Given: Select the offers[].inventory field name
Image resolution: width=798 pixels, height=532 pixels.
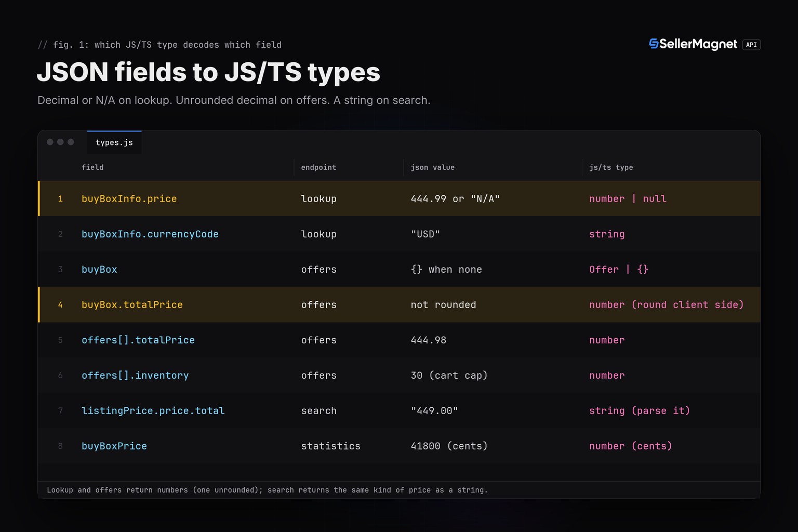Looking at the screenshot, I should tap(135, 376).
